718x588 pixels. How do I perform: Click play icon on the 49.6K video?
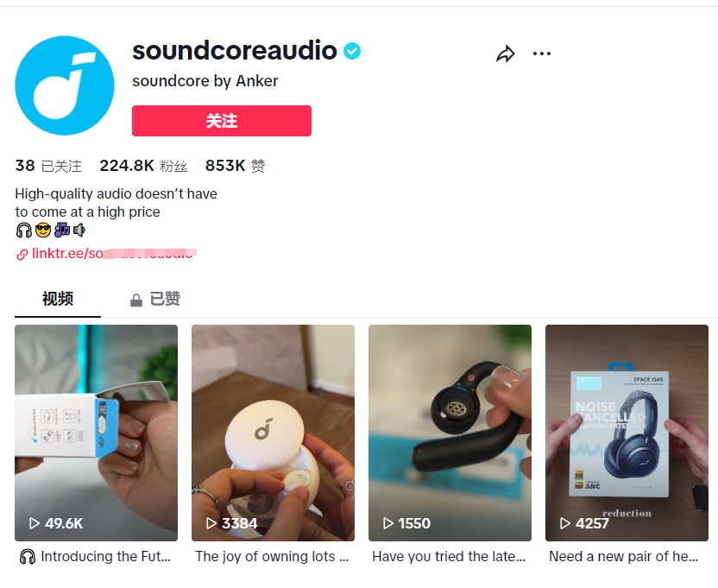pyautogui.click(x=35, y=523)
